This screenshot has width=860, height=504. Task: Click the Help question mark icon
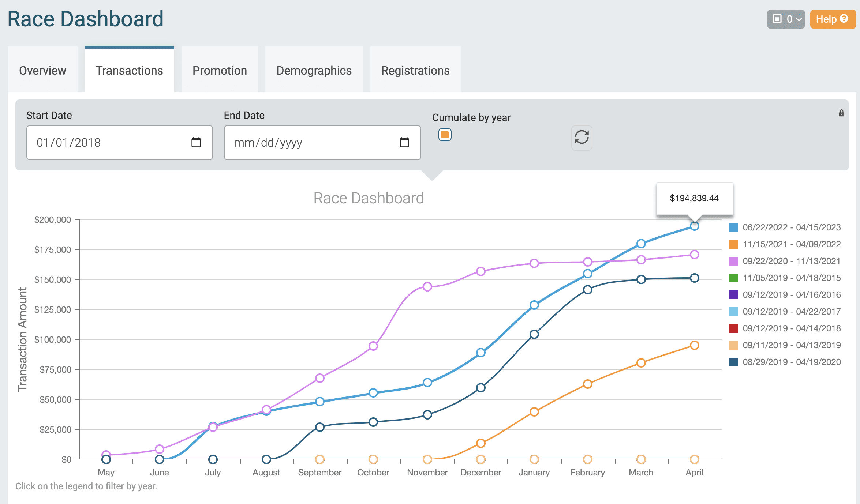tap(844, 19)
